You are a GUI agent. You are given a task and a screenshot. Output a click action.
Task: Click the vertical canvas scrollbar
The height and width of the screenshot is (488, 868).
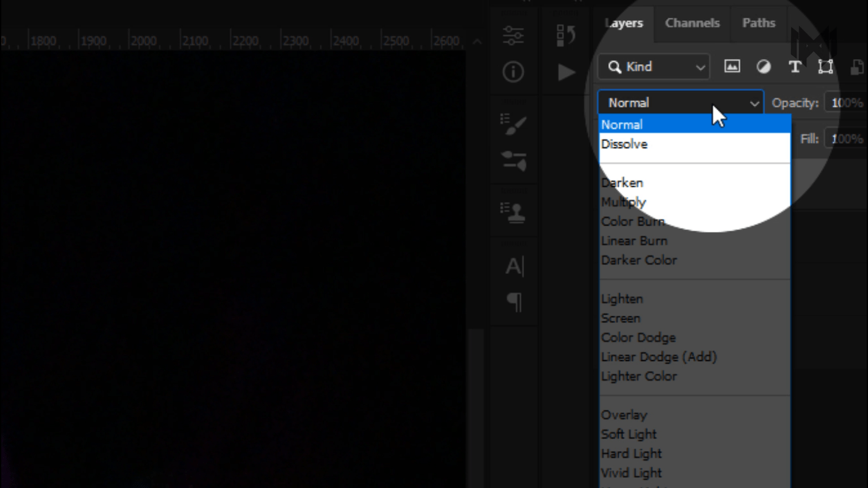click(x=476, y=407)
